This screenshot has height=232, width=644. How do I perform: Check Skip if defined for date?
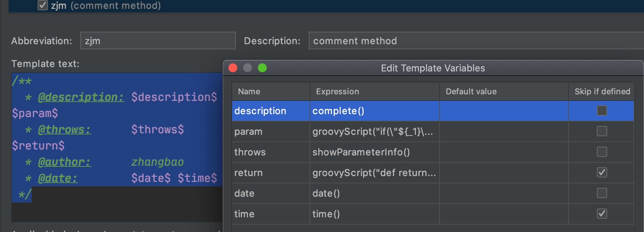pyautogui.click(x=602, y=193)
